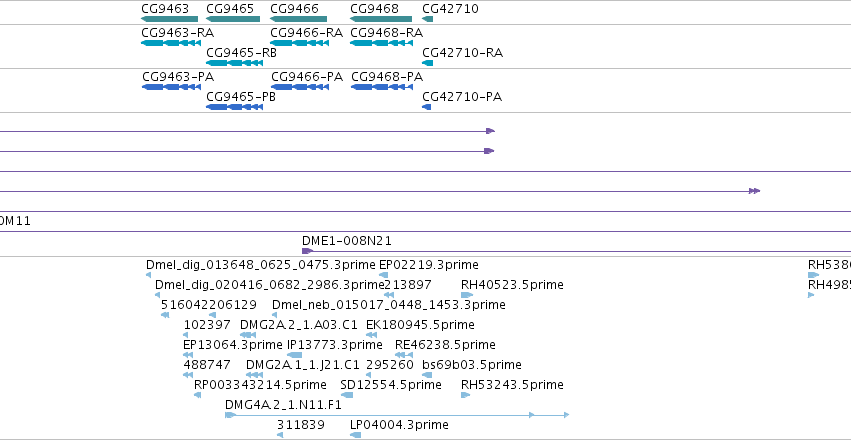The height and width of the screenshot is (440, 851).
Task: Click the CG42710-PA protein glyph
Action: (427, 107)
